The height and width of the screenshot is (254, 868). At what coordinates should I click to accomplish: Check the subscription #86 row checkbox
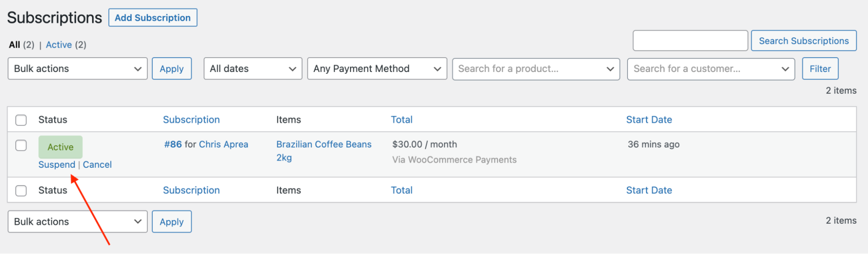(x=21, y=145)
